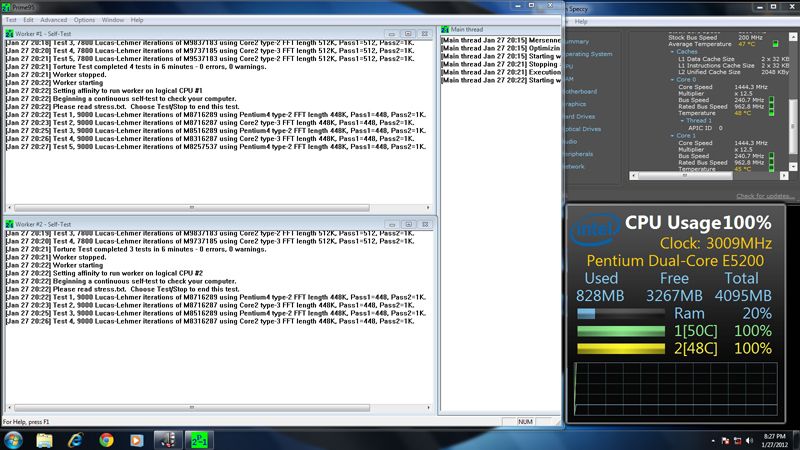The width and height of the screenshot is (800, 450).
Task: Collapse the Thread 1 node in Speccy
Action: [x=682, y=120]
